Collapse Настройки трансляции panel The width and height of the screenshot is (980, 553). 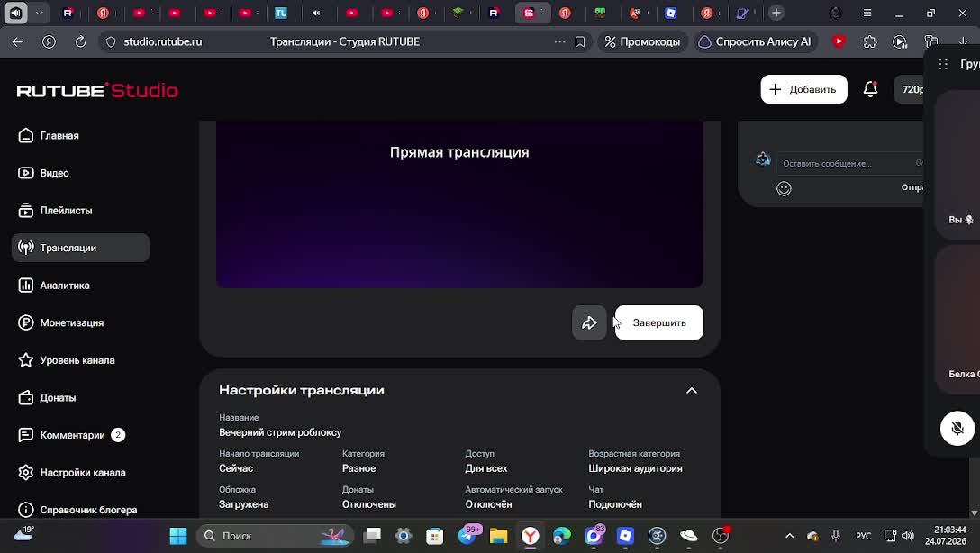point(691,391)
